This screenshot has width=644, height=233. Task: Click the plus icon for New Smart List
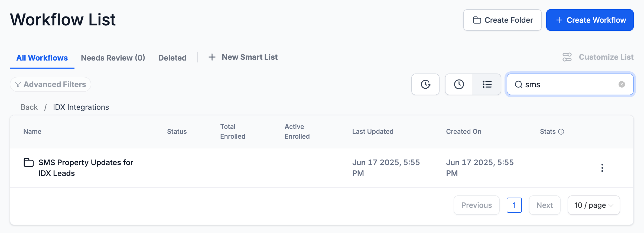click(x=212, y=57)
